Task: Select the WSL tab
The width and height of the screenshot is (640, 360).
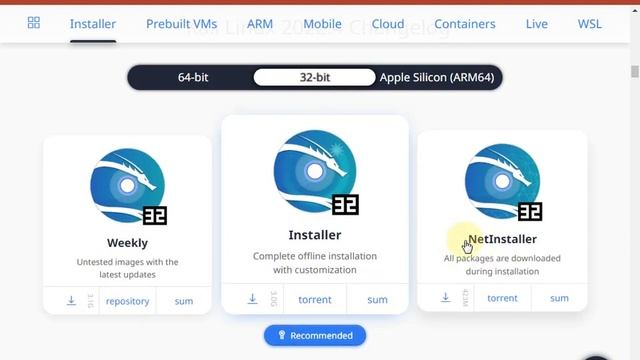Action: (589, 24)
